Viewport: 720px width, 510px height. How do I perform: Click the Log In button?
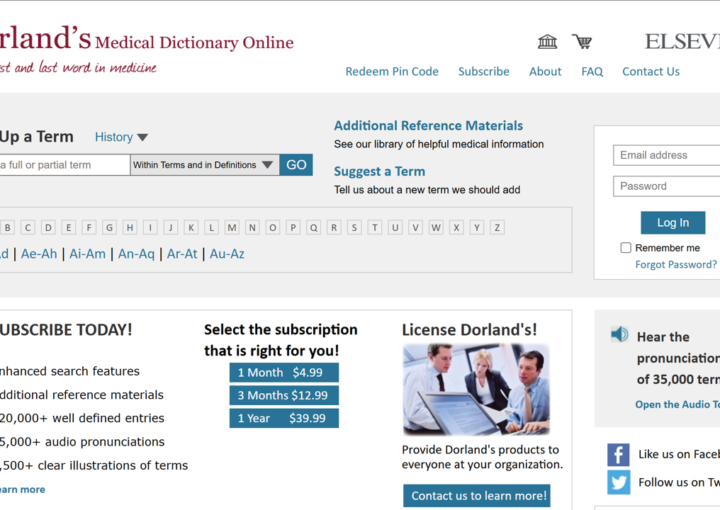673,223
